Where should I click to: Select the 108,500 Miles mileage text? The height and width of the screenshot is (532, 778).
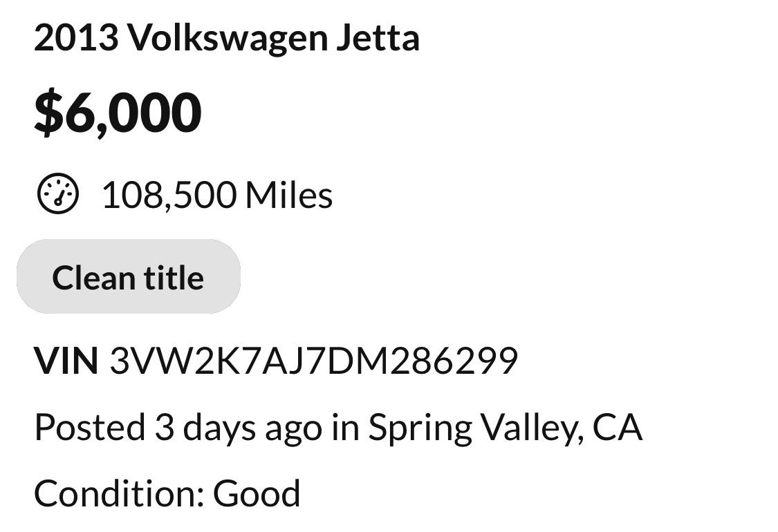point(217,195)
